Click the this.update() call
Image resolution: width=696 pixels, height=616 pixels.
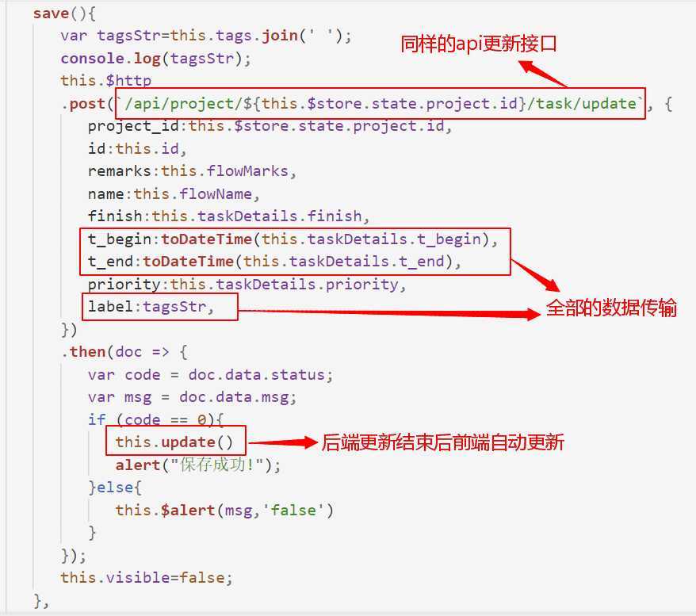pos(174,442)
